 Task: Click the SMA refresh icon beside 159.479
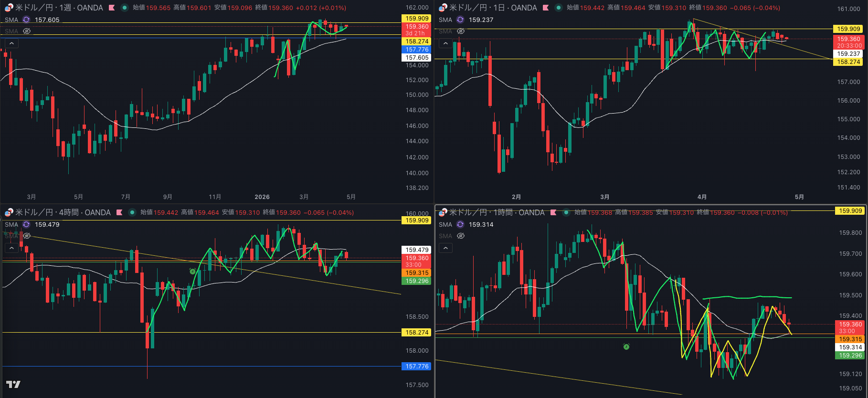tap(26, 224)
